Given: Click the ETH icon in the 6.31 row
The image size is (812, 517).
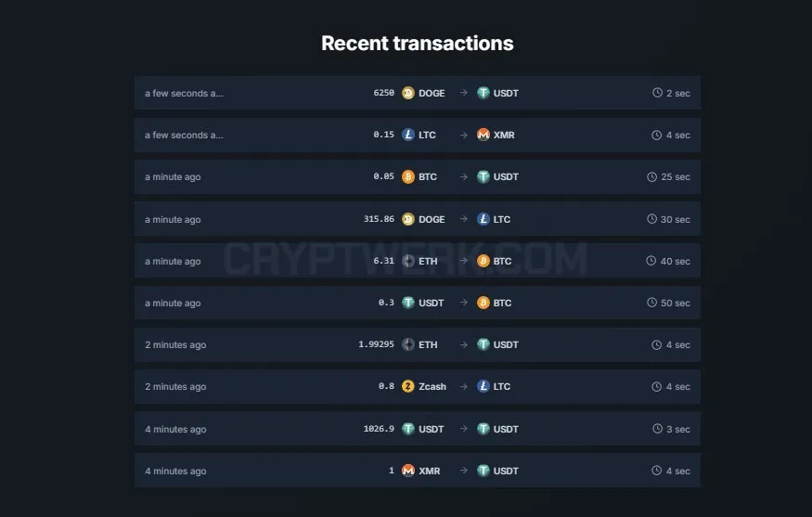Looking at the screenshot, I should tap(408, 261).
